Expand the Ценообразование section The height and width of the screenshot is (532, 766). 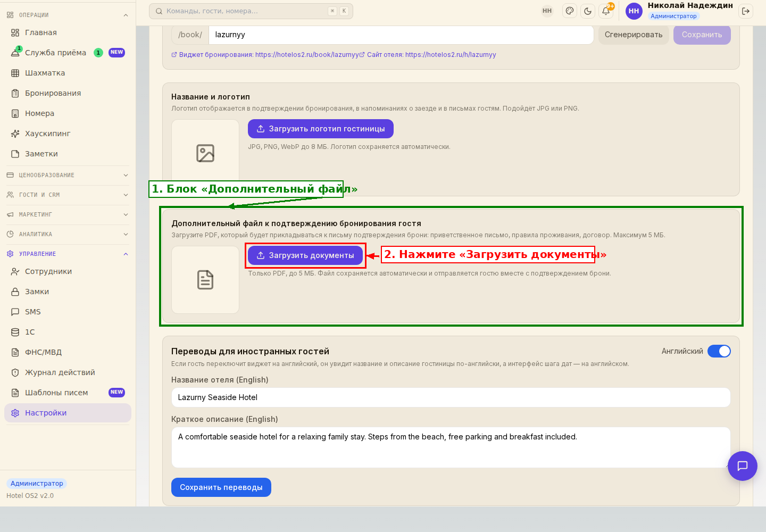coord(68,175)
